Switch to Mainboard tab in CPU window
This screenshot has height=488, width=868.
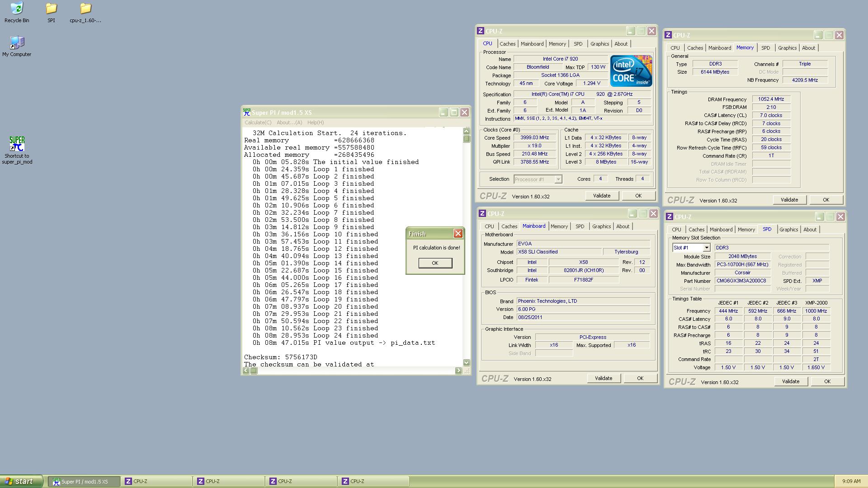pos(532,44)
